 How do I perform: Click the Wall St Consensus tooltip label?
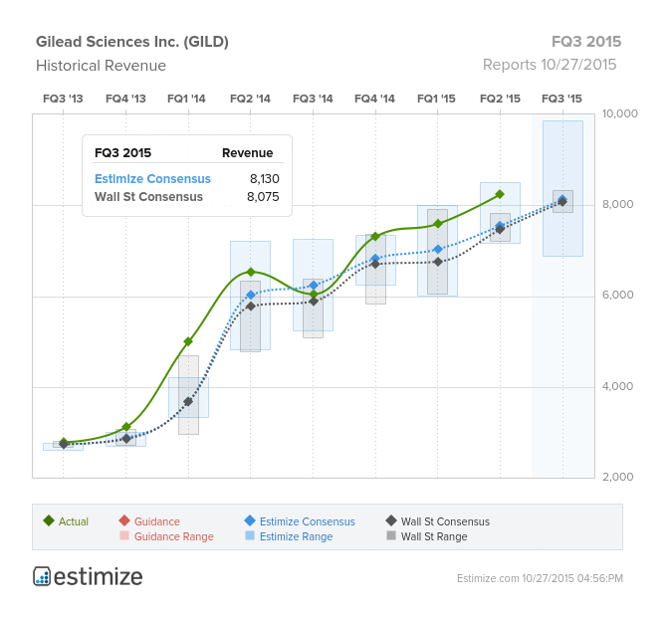(148, 197)
